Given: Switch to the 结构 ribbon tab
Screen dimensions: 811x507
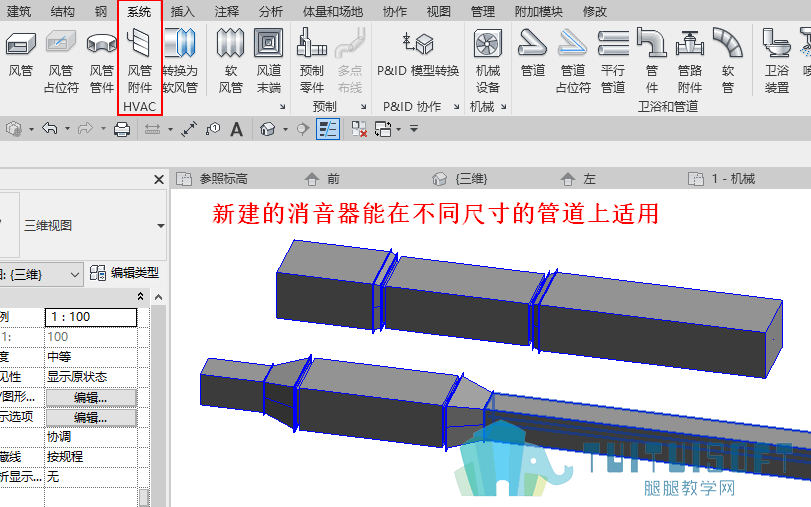Looking at the screenshot, I should point(63,11).
